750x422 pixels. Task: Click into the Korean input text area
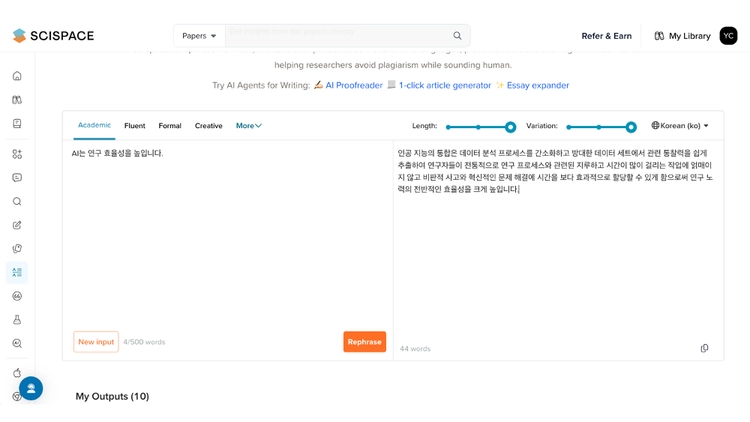(x=228, y=232)
